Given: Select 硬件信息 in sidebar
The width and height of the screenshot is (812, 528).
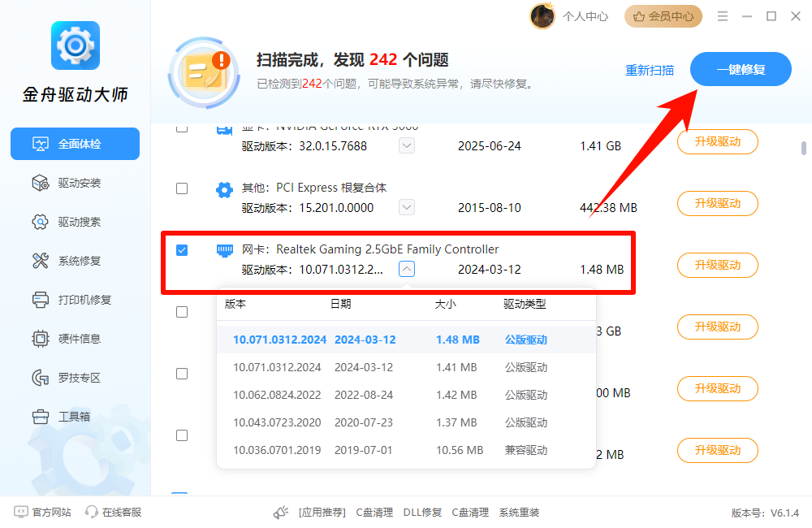Looking at the screenshot, I should pyautogui.click(x=75, y=339).
